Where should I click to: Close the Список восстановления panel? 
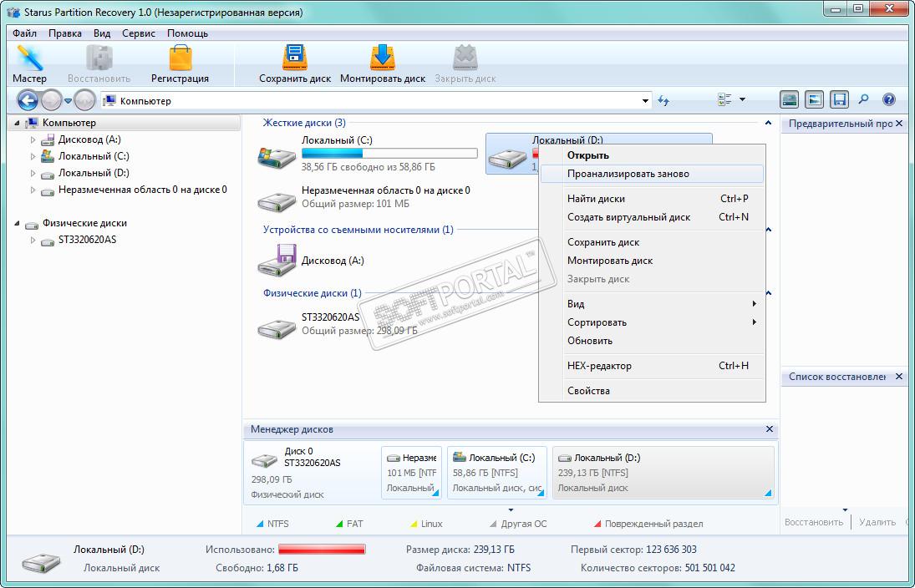(x=898, y=376)
